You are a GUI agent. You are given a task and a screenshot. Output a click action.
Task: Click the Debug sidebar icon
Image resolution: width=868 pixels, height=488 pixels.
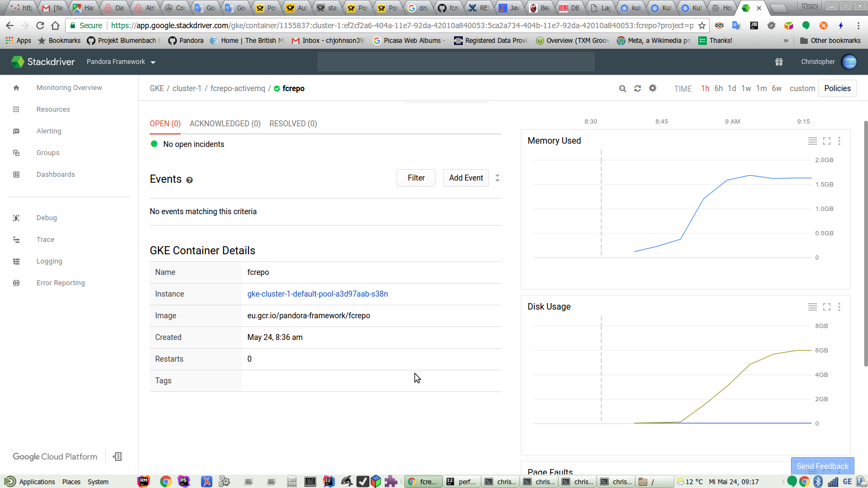[16, 218]
